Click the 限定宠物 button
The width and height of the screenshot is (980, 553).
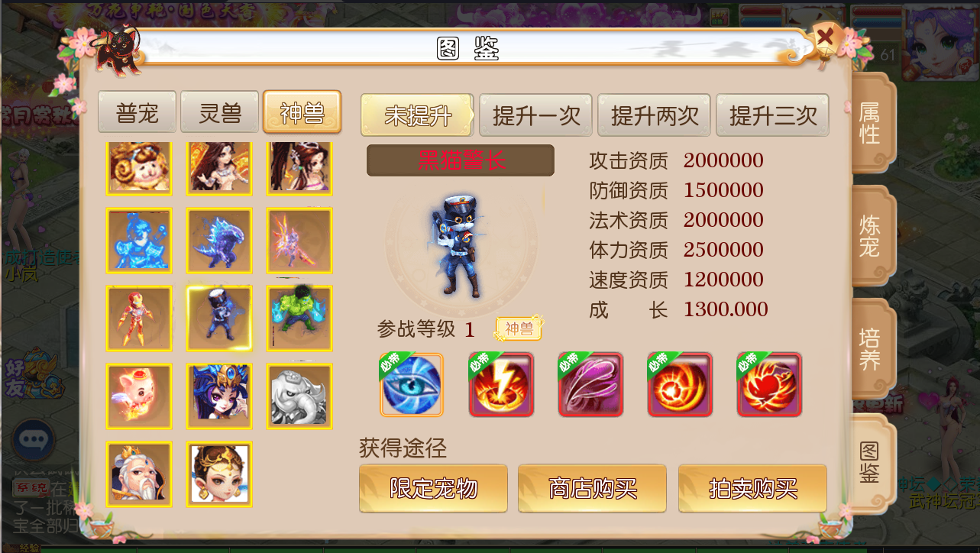pyautogui.click(x=433, y=488)
